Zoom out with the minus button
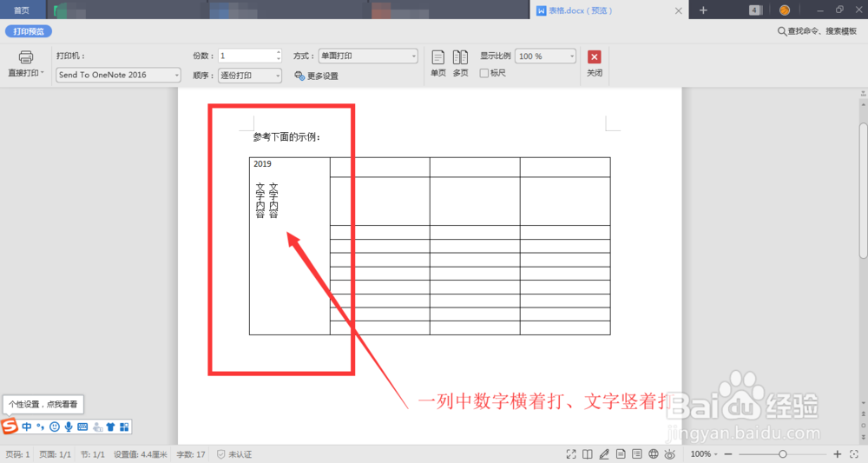 (728, 454)
